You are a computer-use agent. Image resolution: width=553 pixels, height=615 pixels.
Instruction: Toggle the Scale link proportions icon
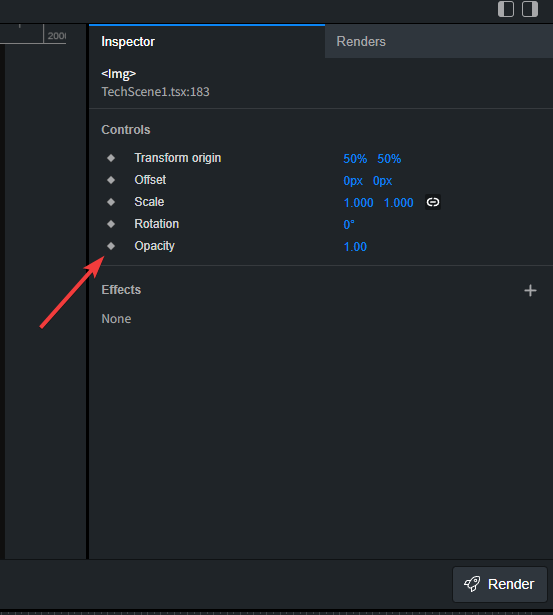433,202
